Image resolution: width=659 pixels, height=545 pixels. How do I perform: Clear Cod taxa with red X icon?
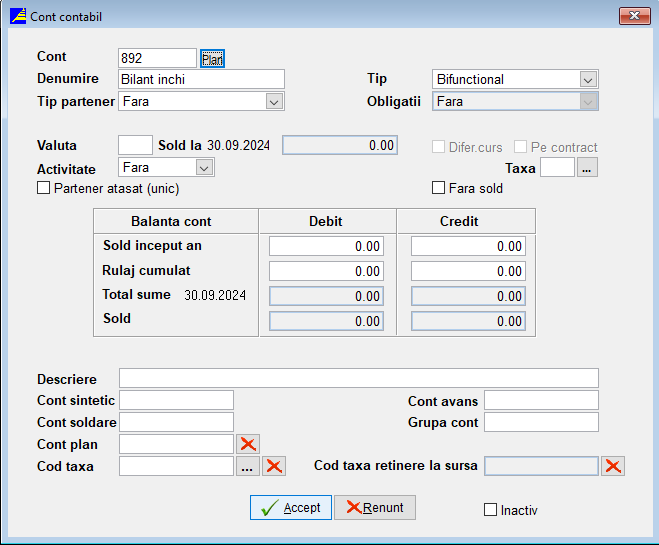274,466
